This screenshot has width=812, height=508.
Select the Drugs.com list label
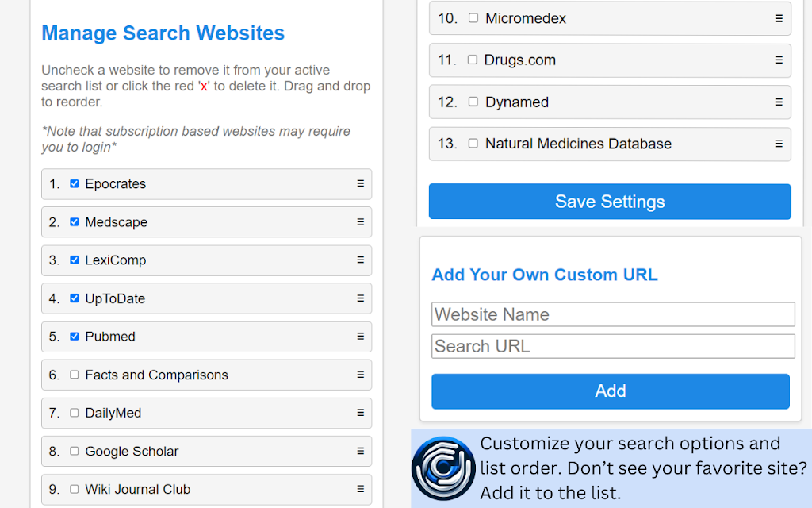520,60
